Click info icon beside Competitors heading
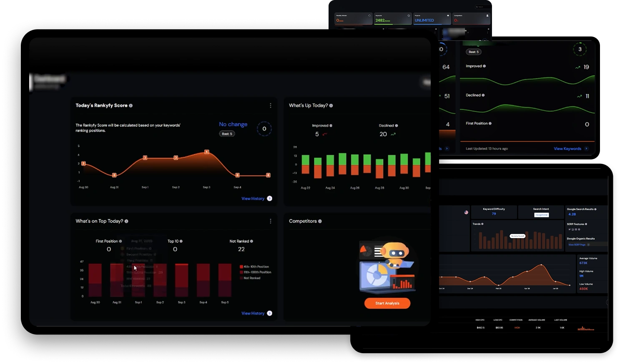Screen dimensions: 620x364 pos(320,221)
